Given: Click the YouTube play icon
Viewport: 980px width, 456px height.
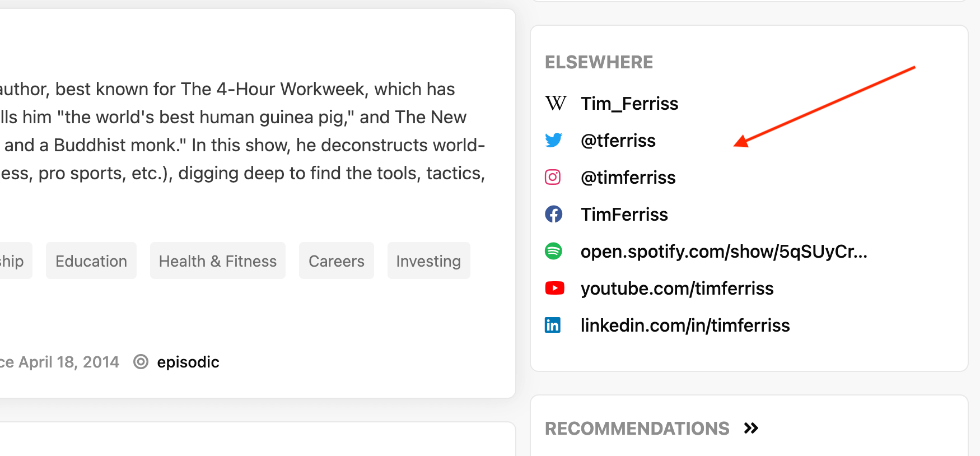Looking at the screenshot, I should 554,288.
